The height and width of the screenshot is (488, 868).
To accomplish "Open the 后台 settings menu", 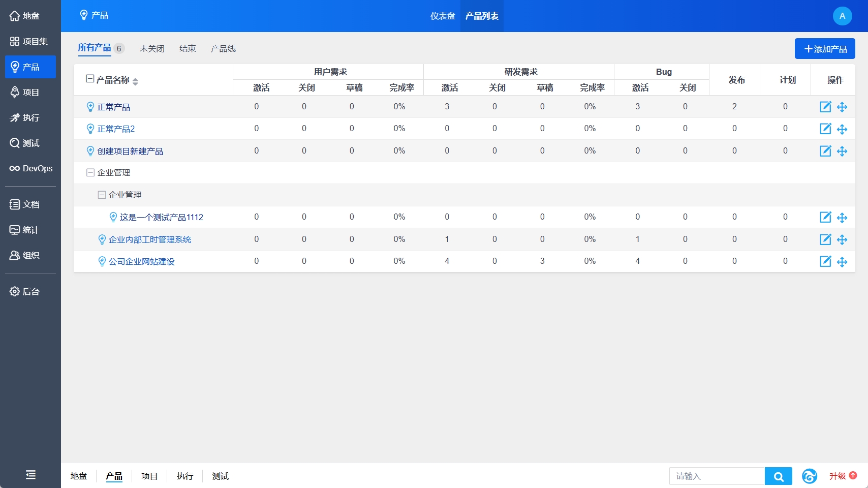I will click(30, 291).
